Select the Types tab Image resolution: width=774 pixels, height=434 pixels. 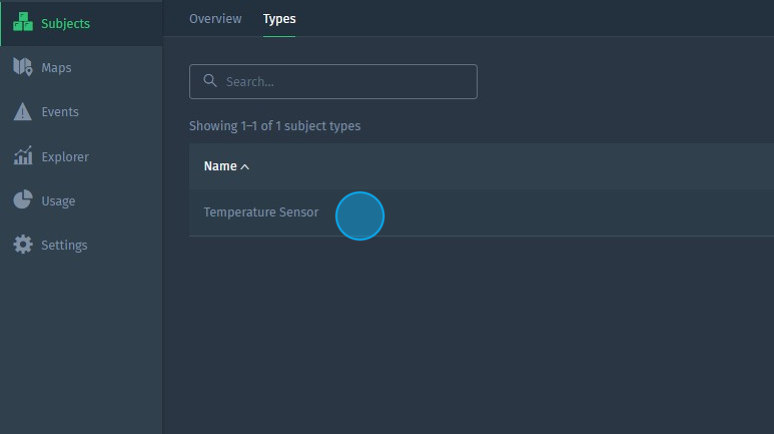pos(279,19)
